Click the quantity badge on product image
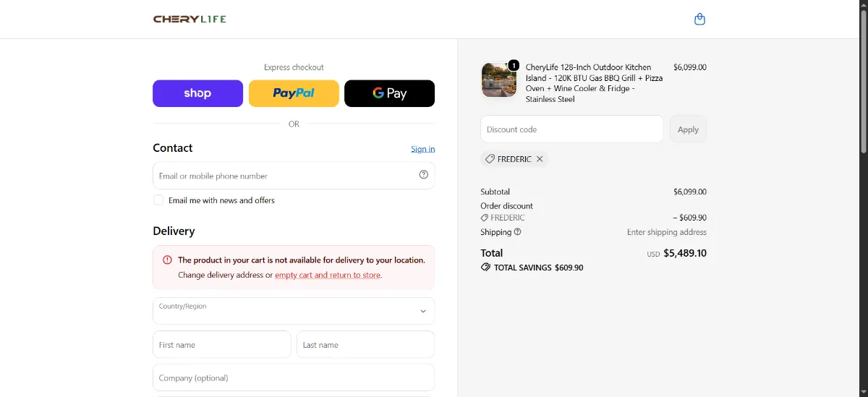868x397 pixels. (x=514, y=65)
